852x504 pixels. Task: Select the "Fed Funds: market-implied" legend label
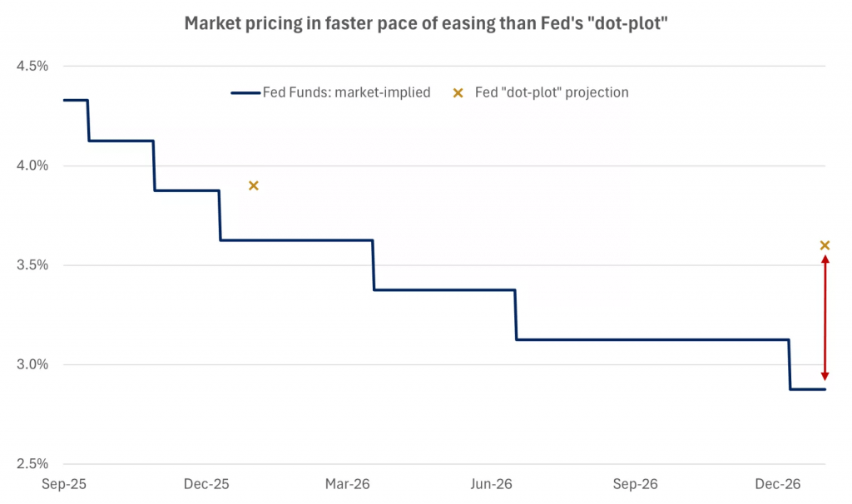pos(346,93)
